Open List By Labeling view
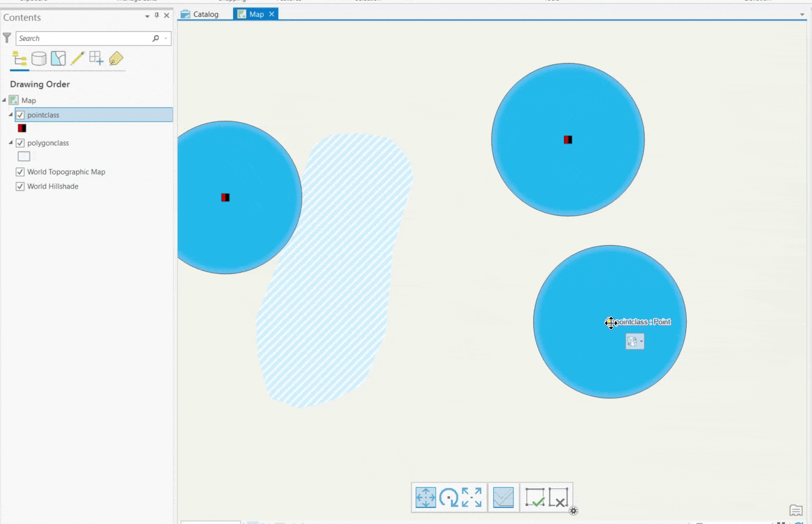Image resolution: width=812 pixels, height=524 pixels. pyautogui.click(x=116, y=58)
